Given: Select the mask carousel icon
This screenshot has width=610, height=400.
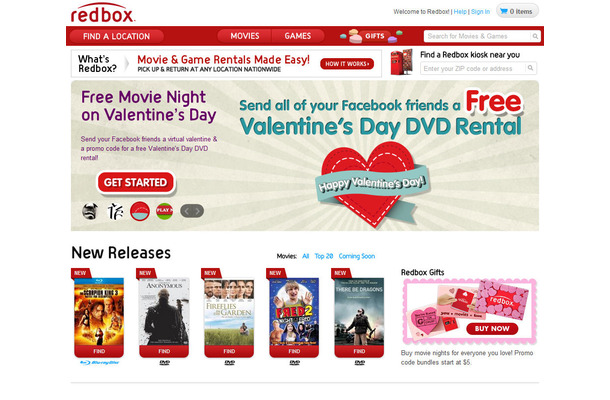Looking at the screenshot, I should [x=90, y=211].
